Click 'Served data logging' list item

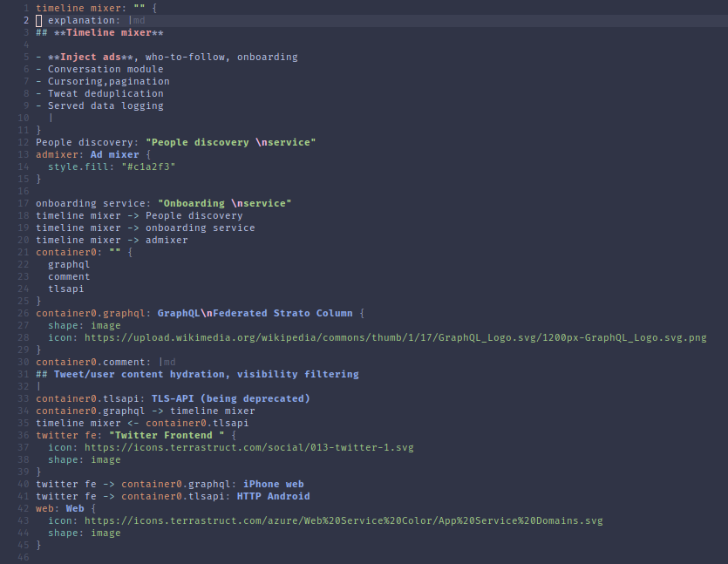pyautogui.click(x=105, y=105)
